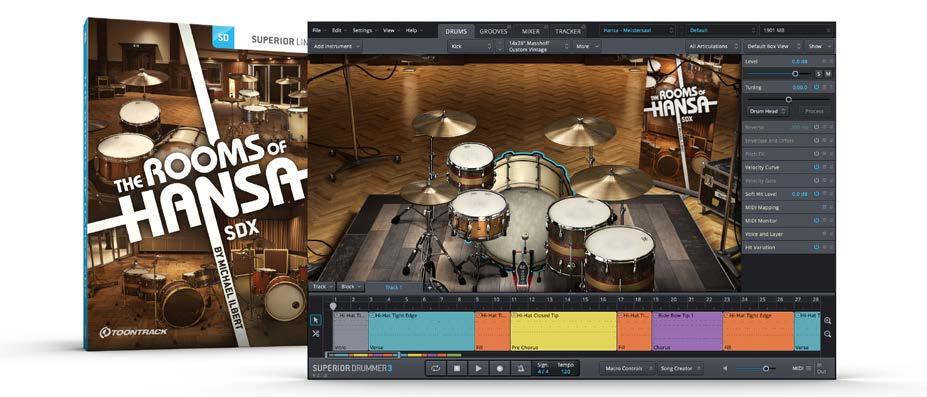
Task: Open the All Articulations dropdown
Action: (x=713, y=46)
